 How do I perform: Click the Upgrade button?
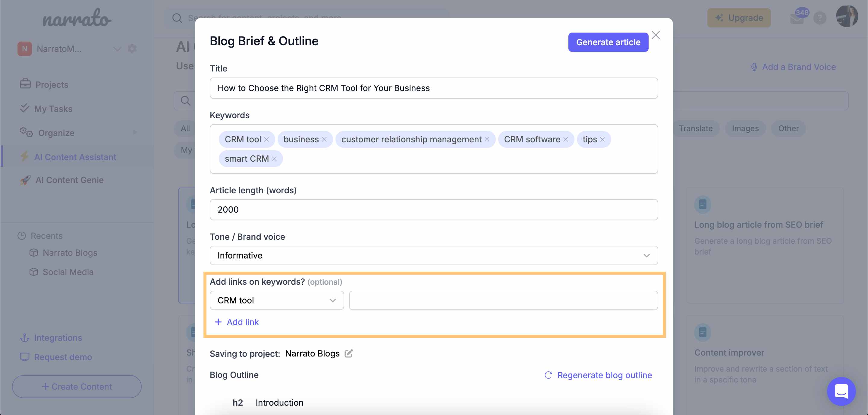739,18
